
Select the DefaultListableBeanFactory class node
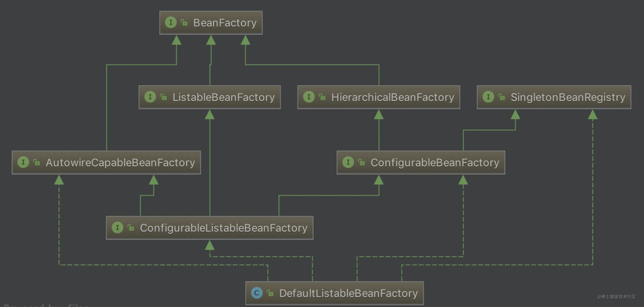[348, 293]
